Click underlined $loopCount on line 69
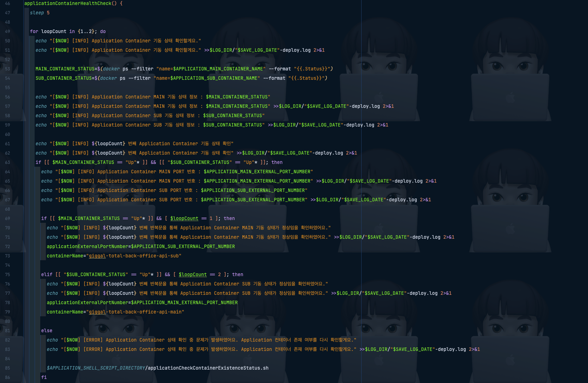Screen dimensions: 588x383 (184, 218)
